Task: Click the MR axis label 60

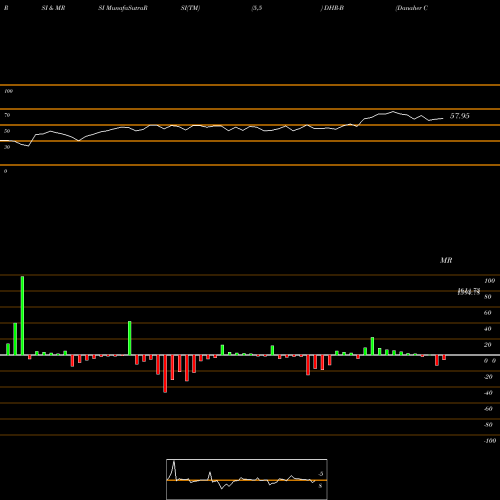Action: click(487, 313)
